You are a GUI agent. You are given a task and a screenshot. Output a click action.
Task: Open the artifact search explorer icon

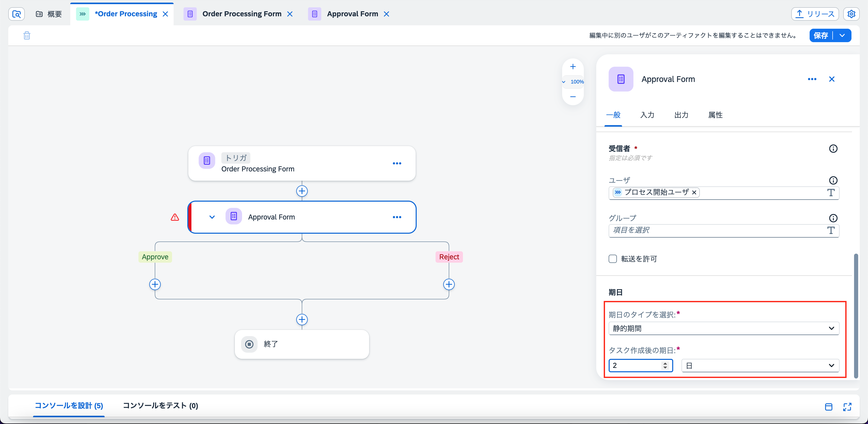(x=16, y=14)
